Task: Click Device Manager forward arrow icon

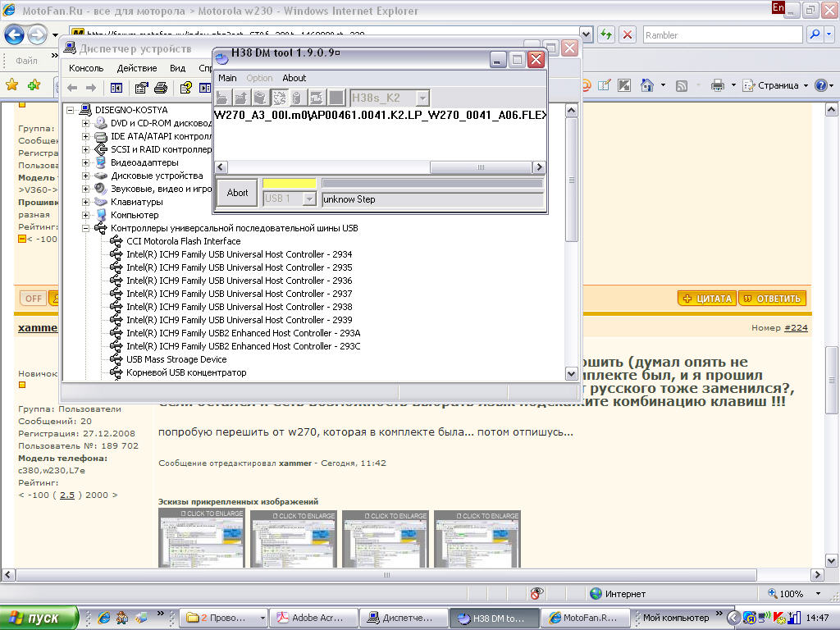Action: coord(91,88)
